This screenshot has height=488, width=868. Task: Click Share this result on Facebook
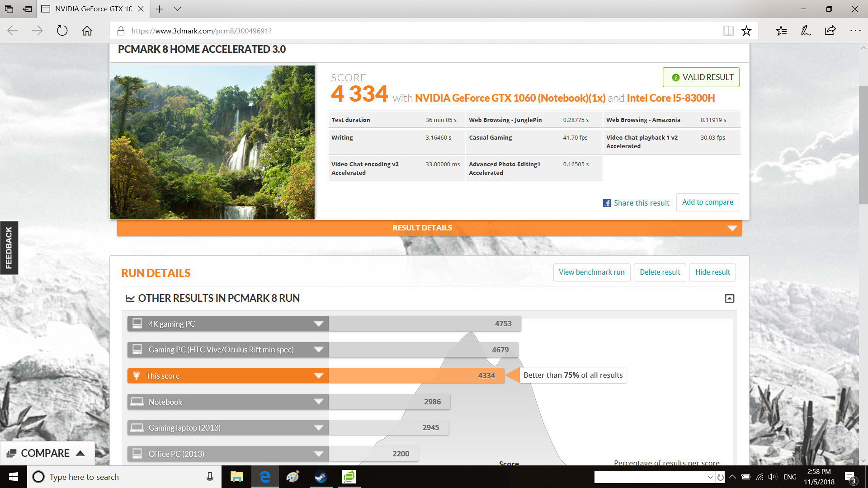[x=636, y=203]
